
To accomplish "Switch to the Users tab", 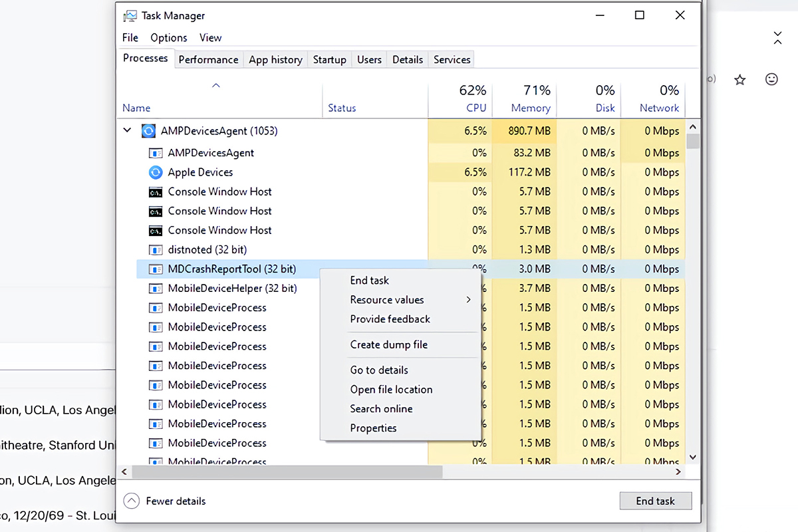I will coord(369,59).
